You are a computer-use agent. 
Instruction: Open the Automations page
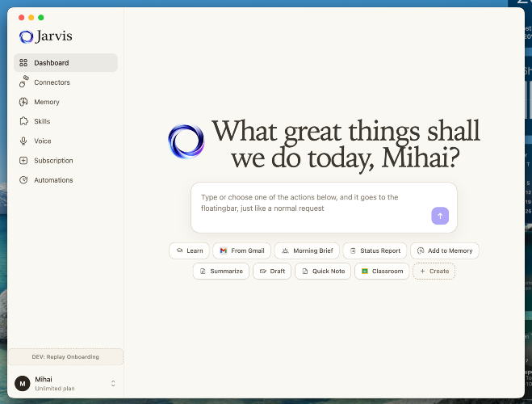point(66,180)
